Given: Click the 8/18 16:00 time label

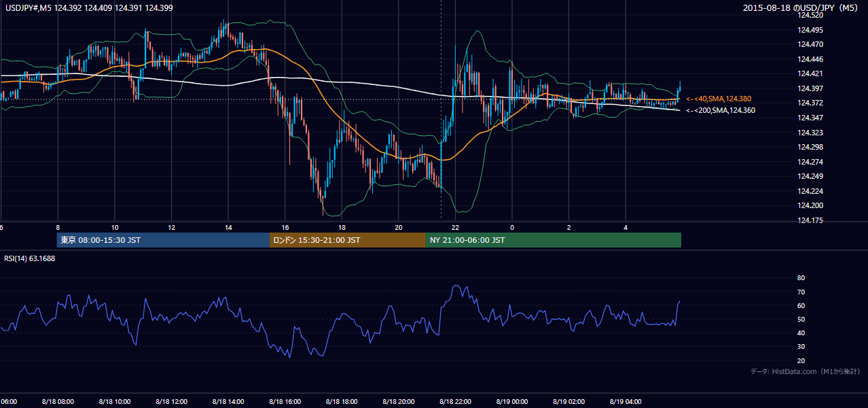Looking at the screenshot, I should pyautogui.click(x=285, y=402).
